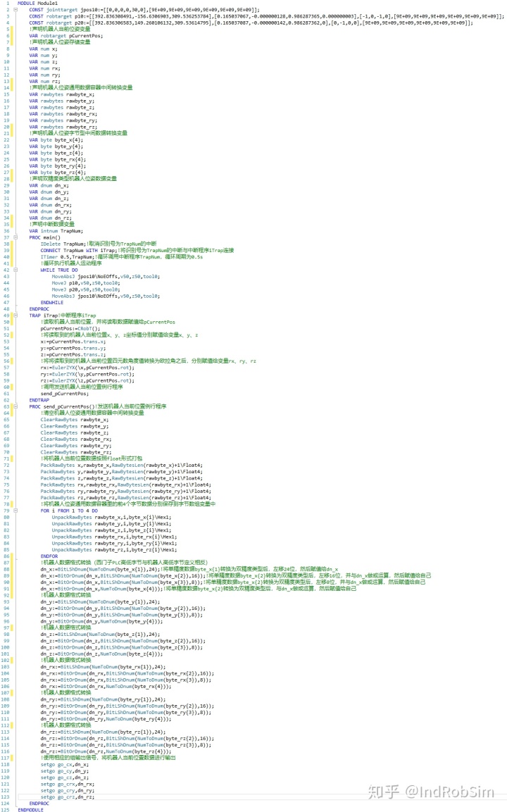Click the 'pCurrentPos:=CRobT();' line
This screenshot has width=507, height=812.
pyautogui.click(x=70, y=328)
